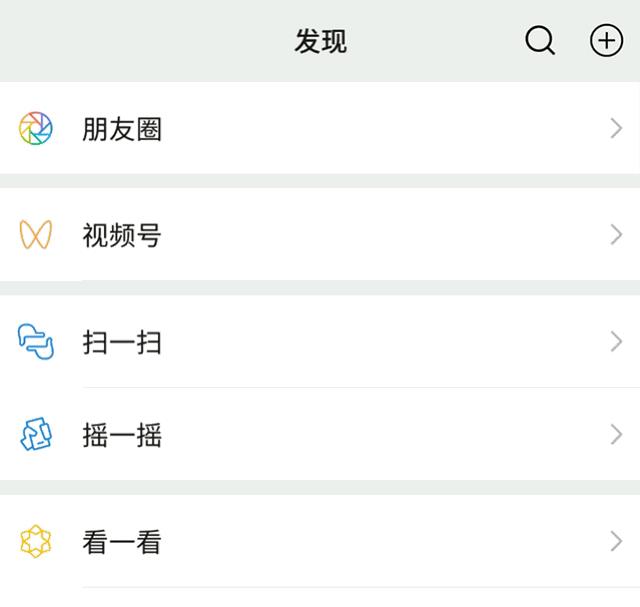Expand the 朋友圈 row chevron

[x=616, y=129]
